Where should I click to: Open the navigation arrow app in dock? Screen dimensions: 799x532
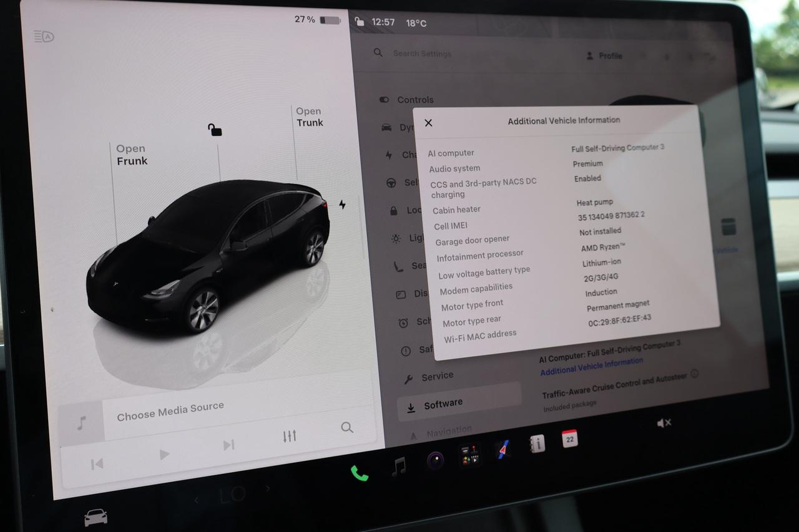503,449
